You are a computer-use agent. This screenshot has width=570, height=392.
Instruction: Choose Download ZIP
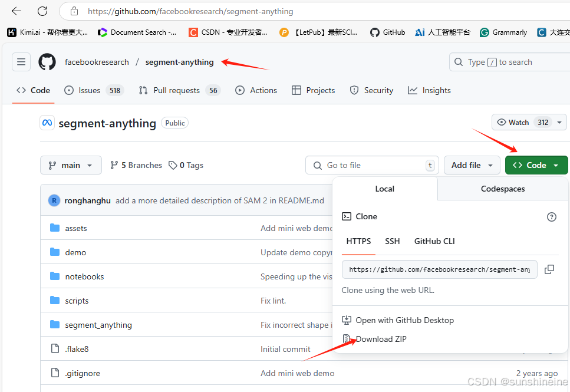tap(374, 339)
